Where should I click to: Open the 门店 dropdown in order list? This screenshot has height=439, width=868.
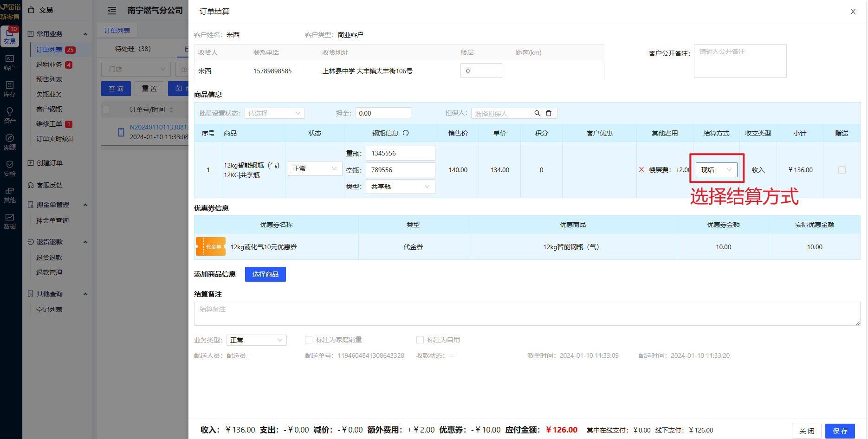[136, 69]
